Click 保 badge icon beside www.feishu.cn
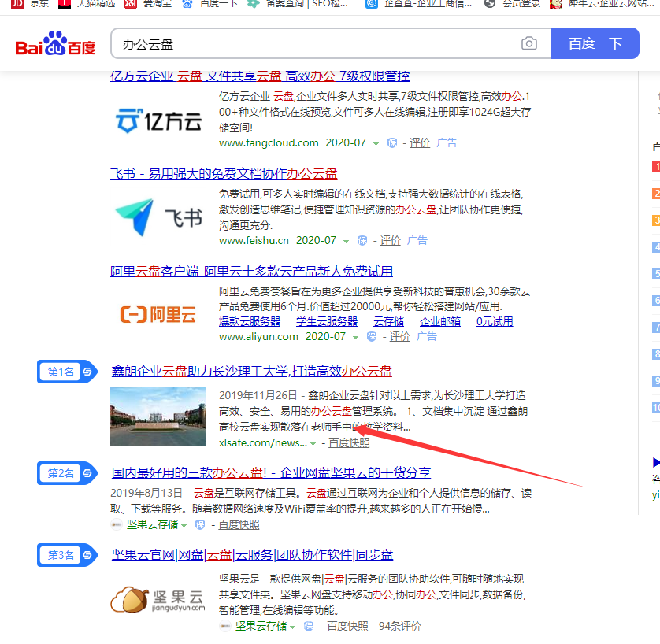 click(x=362, y=241)
